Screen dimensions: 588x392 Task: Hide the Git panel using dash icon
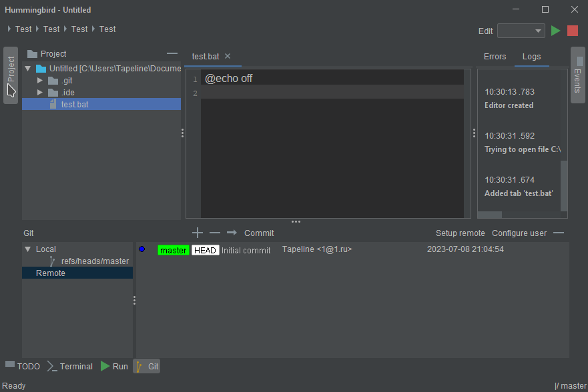tap(559, 233)
